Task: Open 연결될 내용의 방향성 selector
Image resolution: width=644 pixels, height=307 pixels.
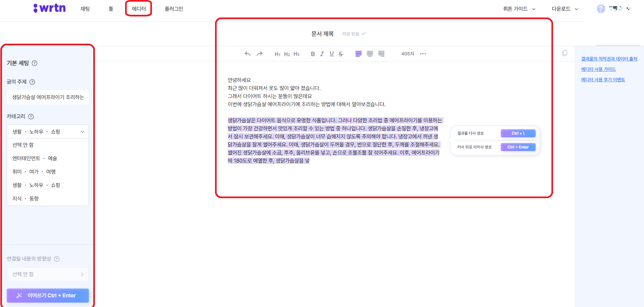Action: [48, 274]
